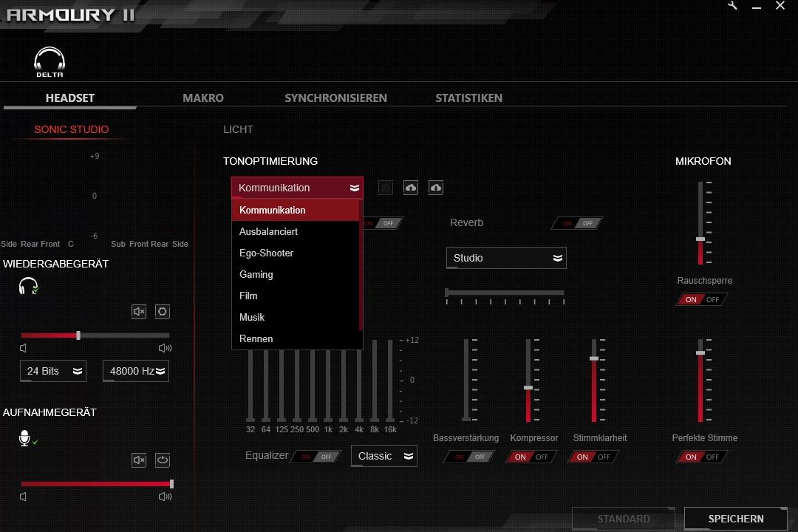Choose Ausbalanciert profile
The height and width of the screenshot is (532, 798).
(x=296, y=231)
